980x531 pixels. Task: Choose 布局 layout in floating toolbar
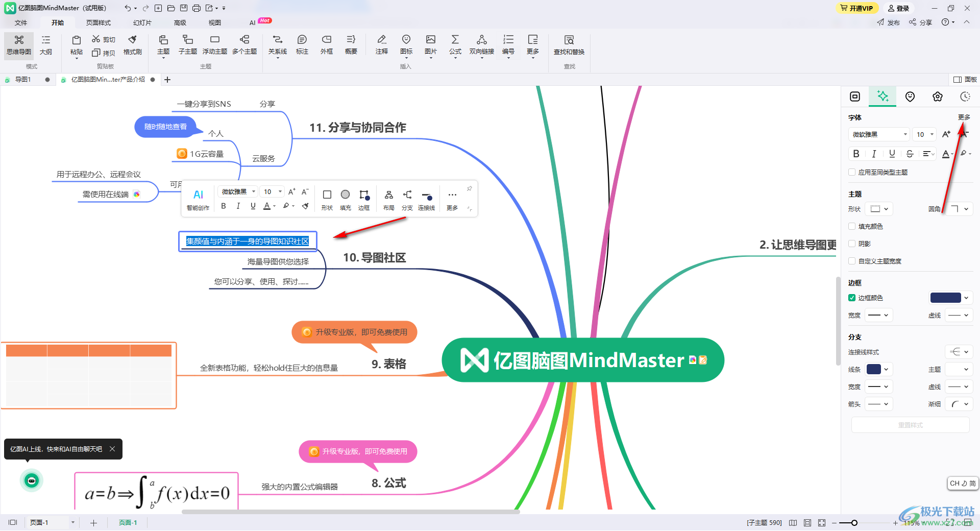389,199
